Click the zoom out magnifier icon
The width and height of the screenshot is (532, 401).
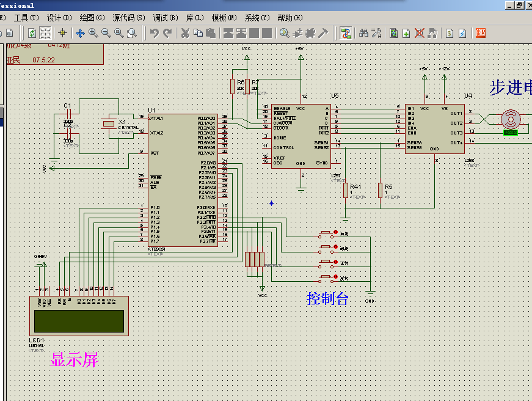[106, 33]
